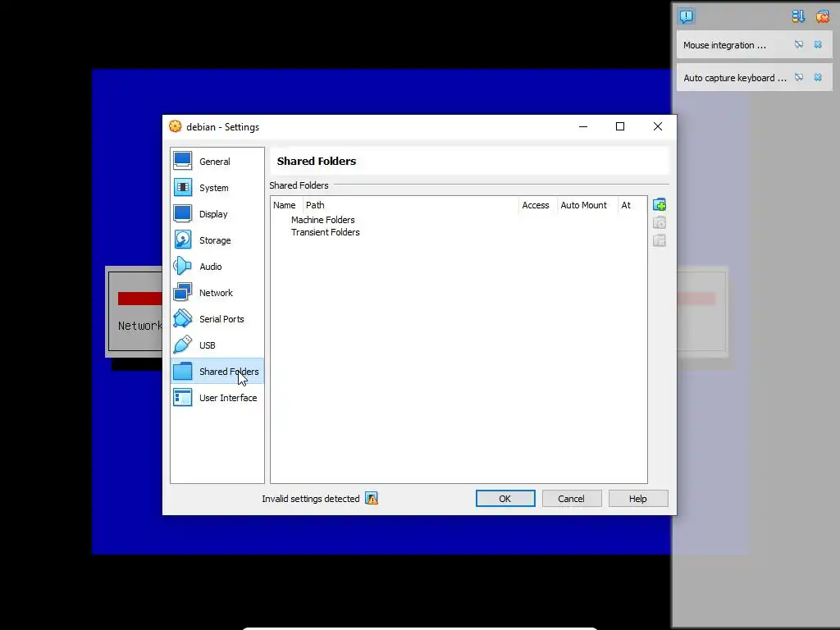Add a new shared folder
Screen dimensions: 840x630
click(660, 204)
